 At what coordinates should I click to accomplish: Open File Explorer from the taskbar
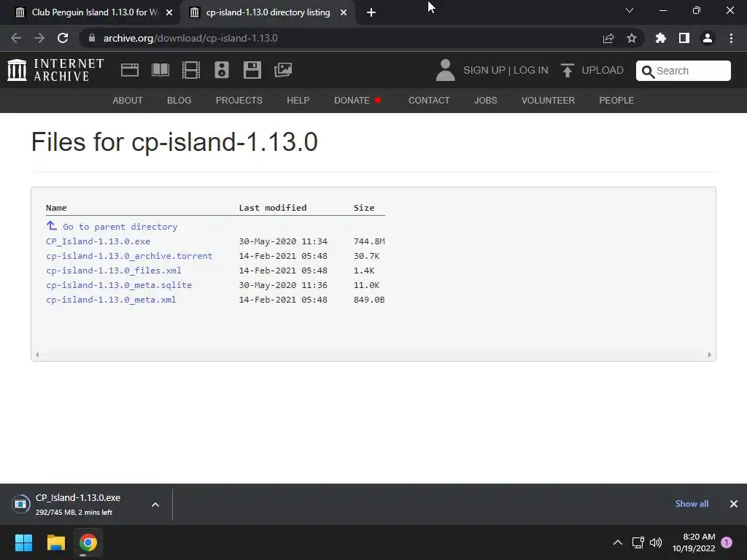(x=55, y=542)
